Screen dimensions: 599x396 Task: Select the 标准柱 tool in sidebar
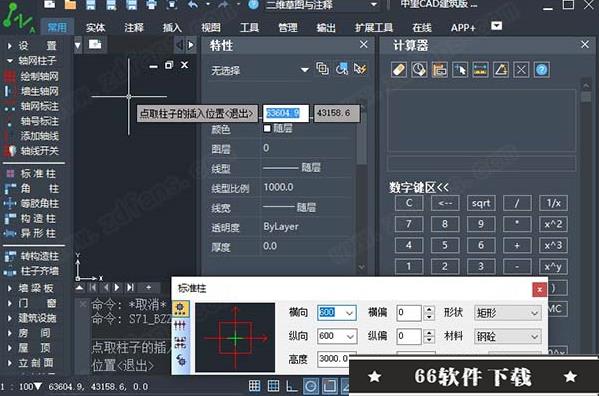click(x=32, y=174)
